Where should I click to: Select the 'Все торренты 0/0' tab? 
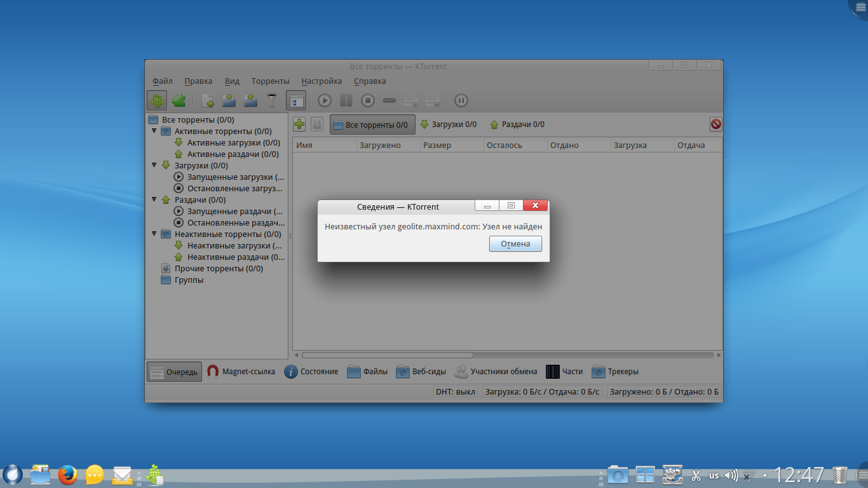click(x=372, y=125)
